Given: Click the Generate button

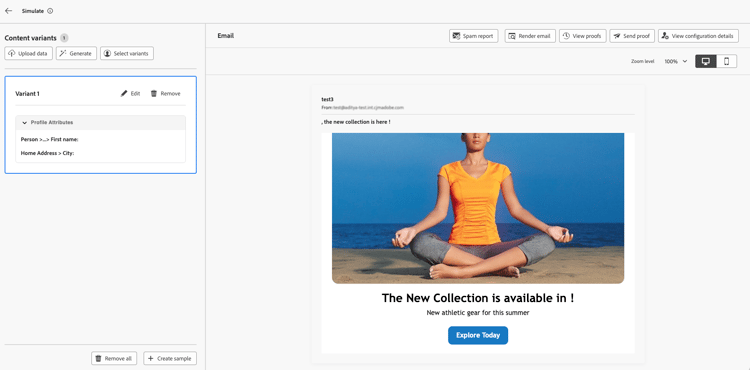Looking at the screenshot, I should [77, 54].
